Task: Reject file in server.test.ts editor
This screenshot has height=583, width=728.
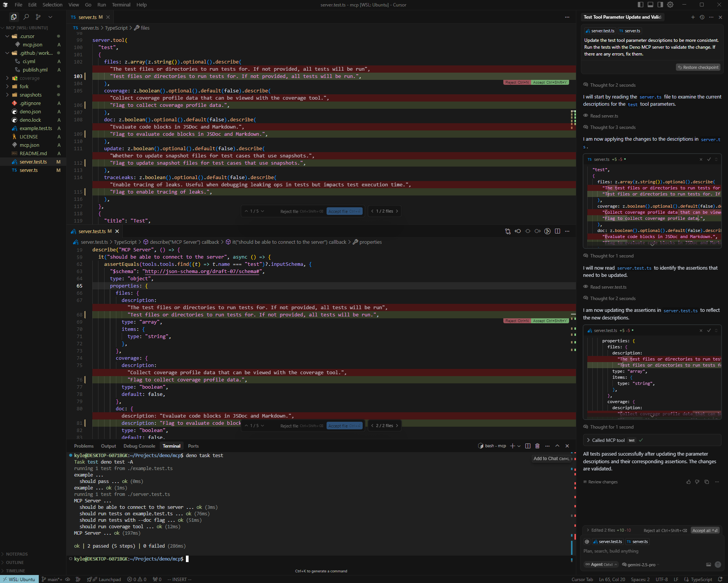Action: point(302,426)
